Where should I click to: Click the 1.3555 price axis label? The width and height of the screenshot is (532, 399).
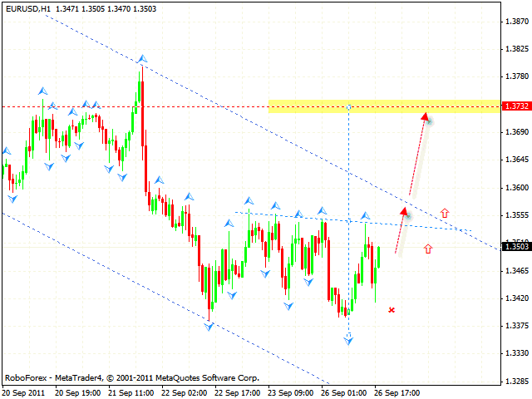[x=517, y=215]
